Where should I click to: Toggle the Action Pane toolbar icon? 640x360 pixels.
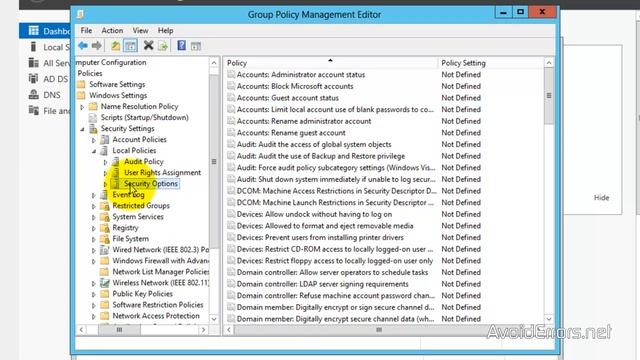click(x=196, y=46)
